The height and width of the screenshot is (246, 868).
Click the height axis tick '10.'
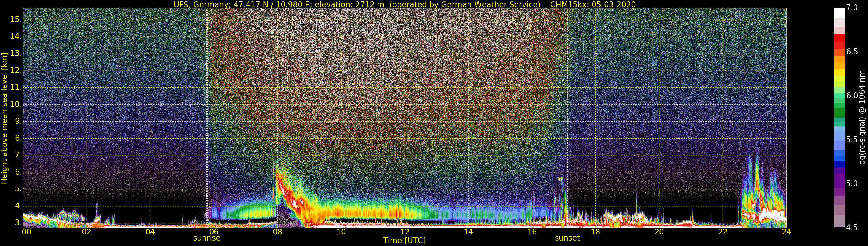16,104
